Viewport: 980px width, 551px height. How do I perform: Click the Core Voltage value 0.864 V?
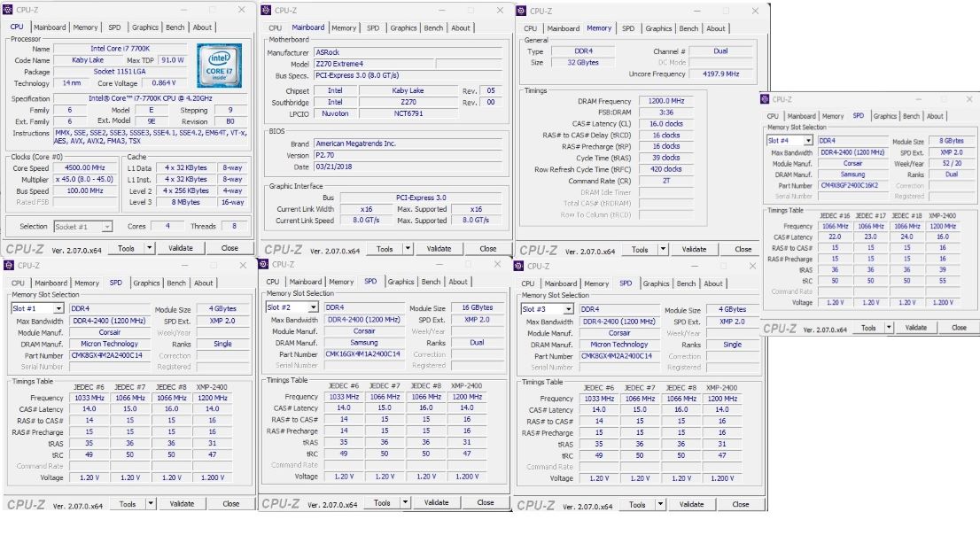[164, 83]
